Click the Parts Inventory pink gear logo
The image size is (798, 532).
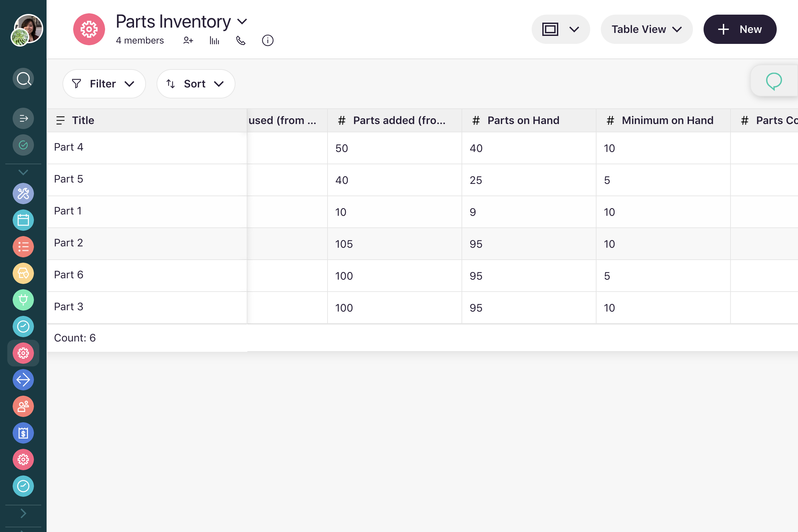(x=89, y=30)
